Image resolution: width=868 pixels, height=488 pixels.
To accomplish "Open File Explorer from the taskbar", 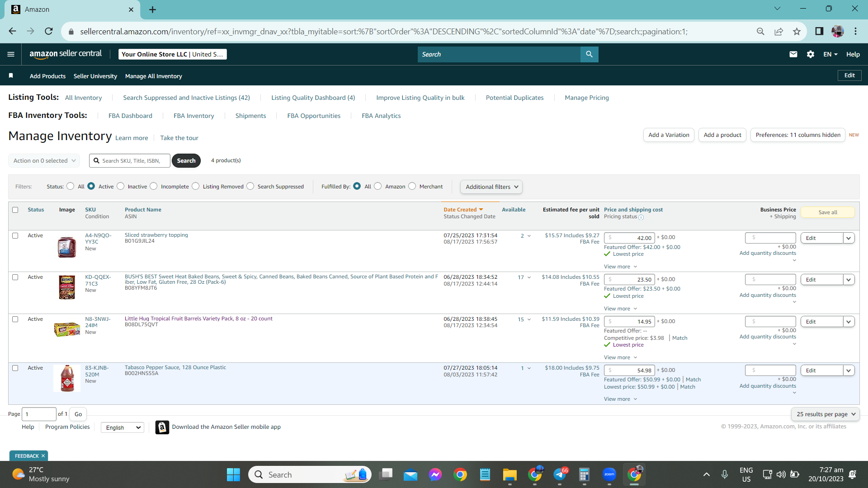I will [509, 475].
